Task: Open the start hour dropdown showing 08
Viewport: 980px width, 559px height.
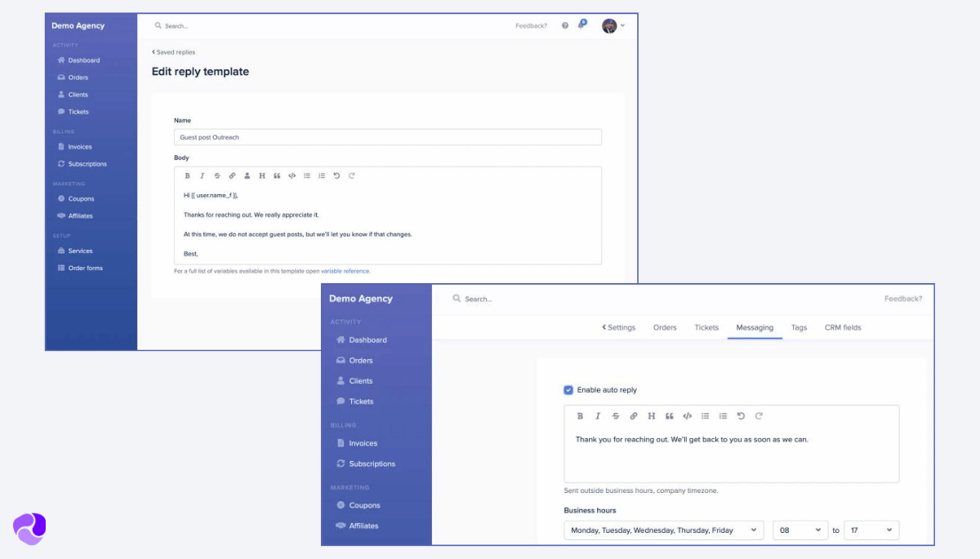Action: (800, 530)
